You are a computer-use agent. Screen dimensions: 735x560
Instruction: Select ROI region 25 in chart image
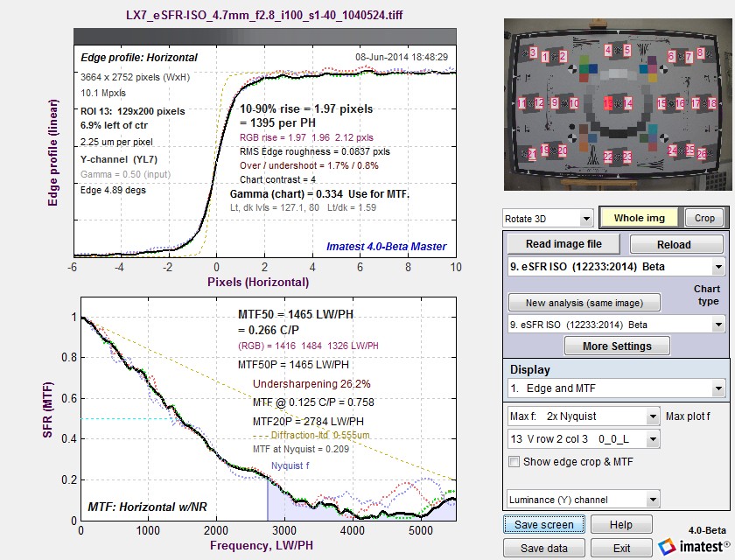tap(690, 150)
